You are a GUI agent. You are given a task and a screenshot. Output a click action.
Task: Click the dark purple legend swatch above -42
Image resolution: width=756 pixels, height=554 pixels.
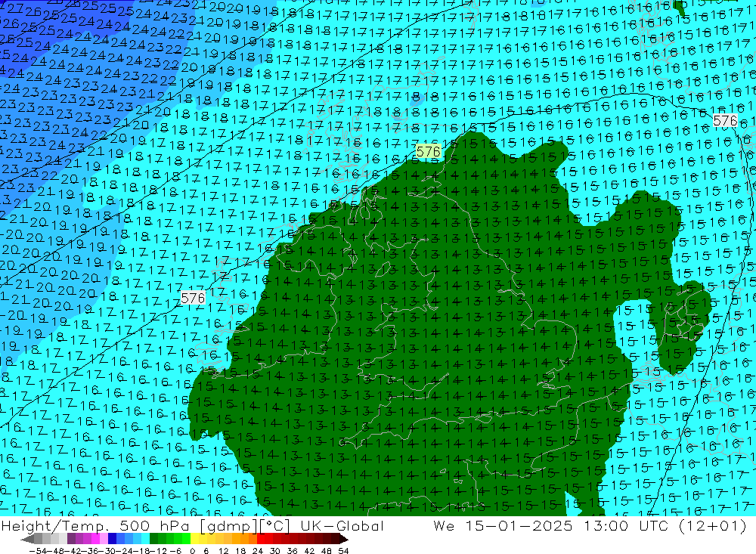point(71,539)
